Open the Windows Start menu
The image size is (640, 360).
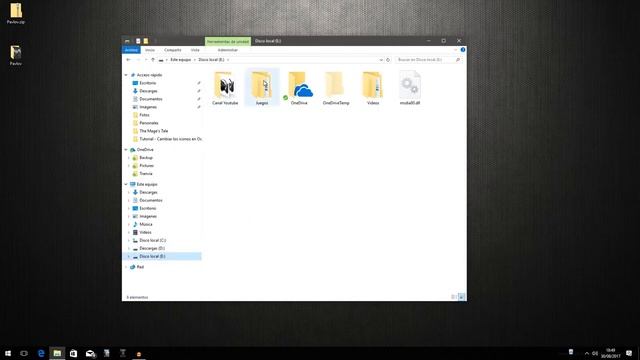[8, 353]
